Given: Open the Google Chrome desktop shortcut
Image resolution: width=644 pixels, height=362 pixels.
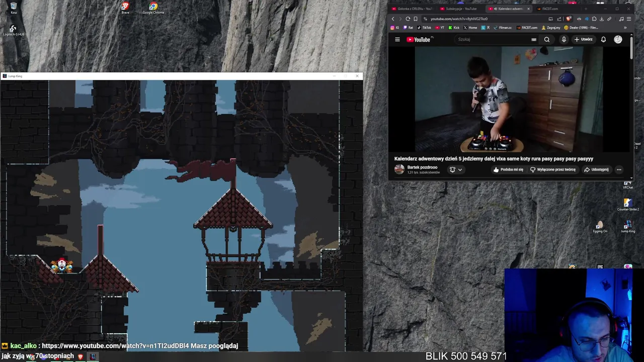Looking at the screenshot, I should pos(153,8).
